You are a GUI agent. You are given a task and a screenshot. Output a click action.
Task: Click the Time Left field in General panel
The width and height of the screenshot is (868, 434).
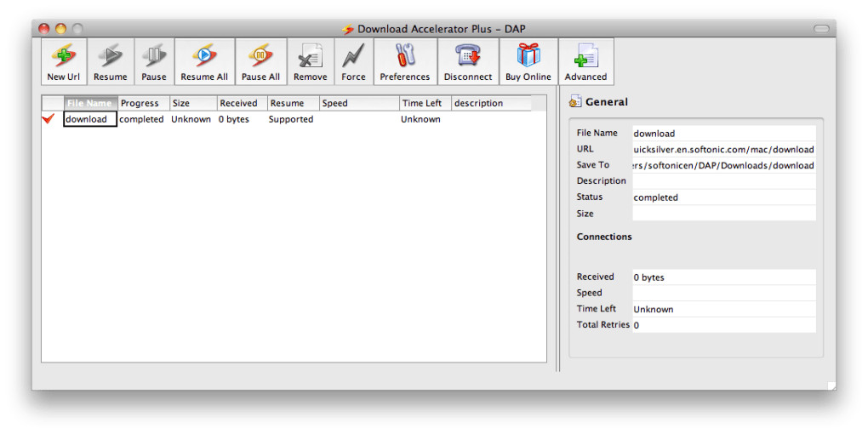pos(724,309)
